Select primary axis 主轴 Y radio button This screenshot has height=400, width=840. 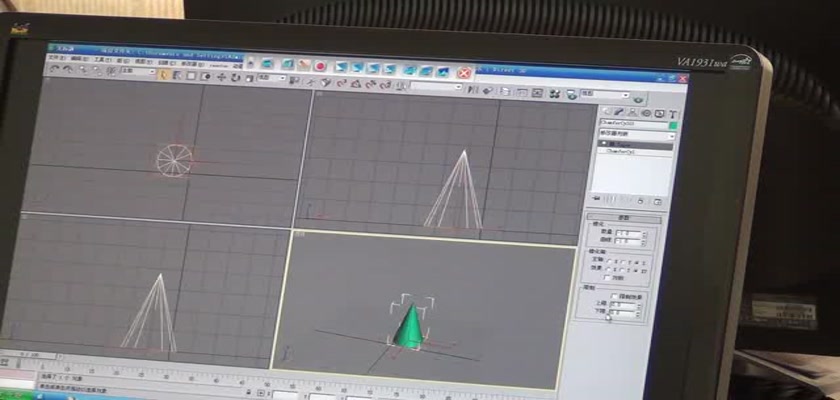(623, 262)
